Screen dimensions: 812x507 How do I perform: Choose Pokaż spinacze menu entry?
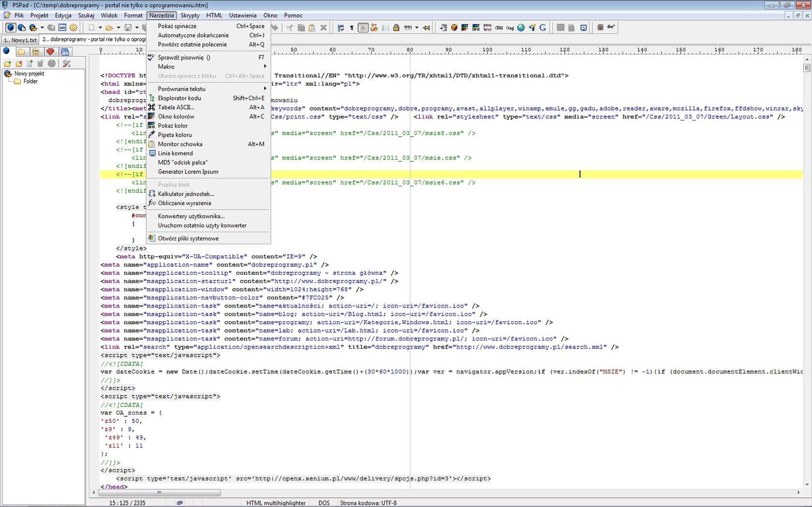tap(208, 26)
